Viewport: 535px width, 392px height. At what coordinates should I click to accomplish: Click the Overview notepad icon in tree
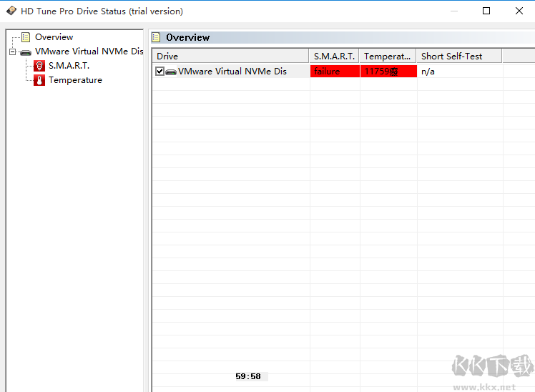tap(26, 37)
